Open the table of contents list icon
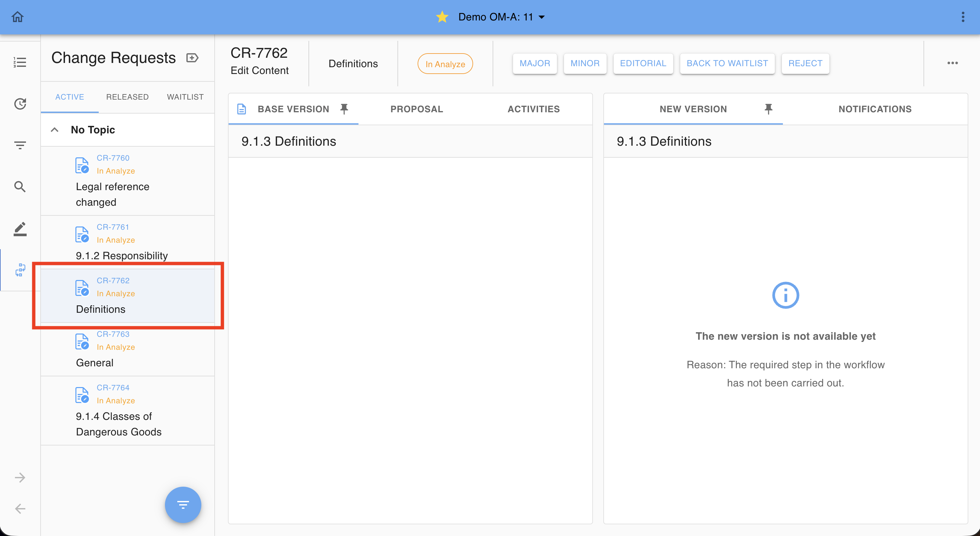 tap(20, 62)
